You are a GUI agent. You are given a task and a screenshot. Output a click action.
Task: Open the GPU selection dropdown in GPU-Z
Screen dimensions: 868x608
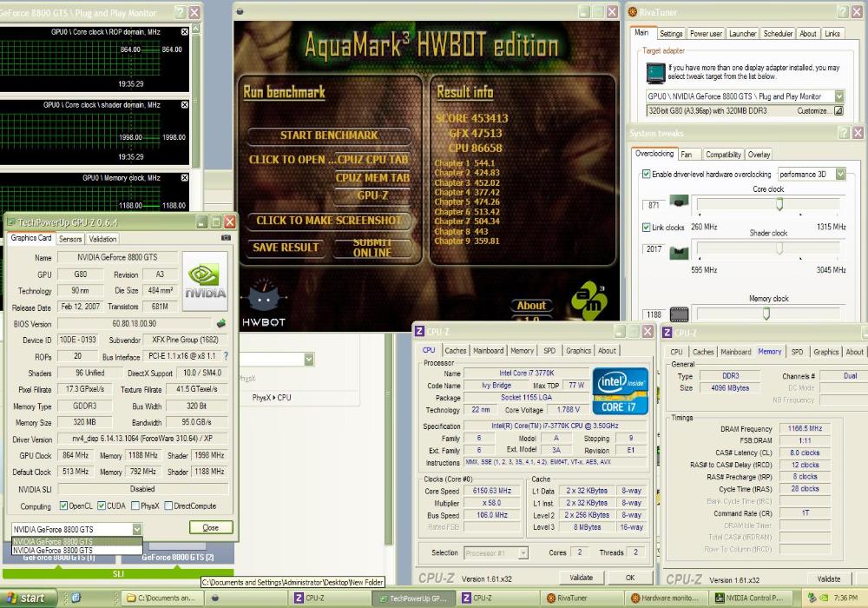point(137,529)
